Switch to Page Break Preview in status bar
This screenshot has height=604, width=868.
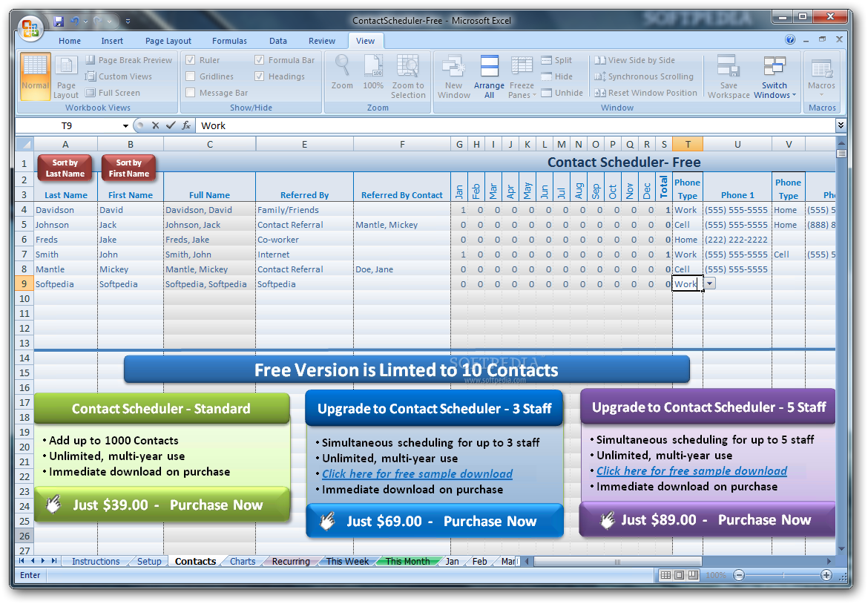pyautogui.click(x=693, y=575)
